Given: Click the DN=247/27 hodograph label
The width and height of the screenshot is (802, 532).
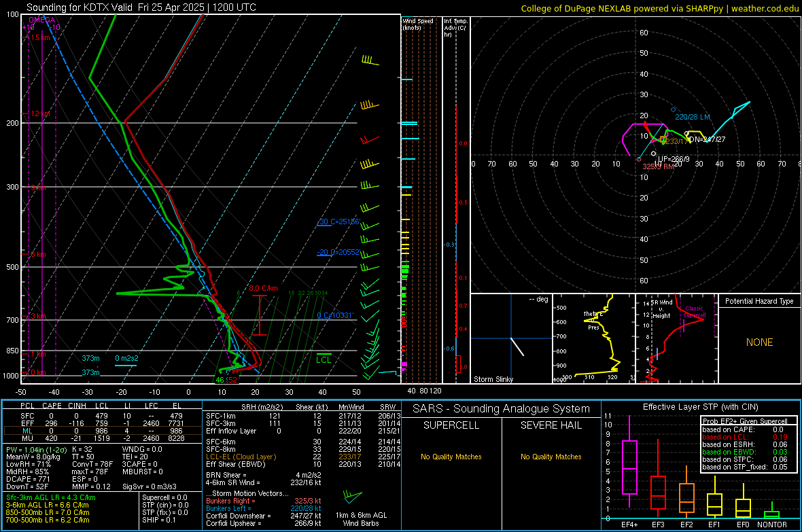Looking at the screenshot, I should tap(708, 139).
